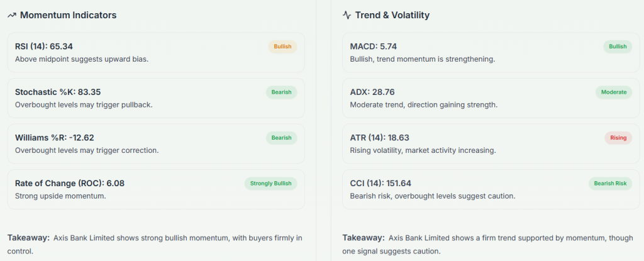This screenshot has width=644, height=261.
Task: Click the Rising badge on ATR card
Action: (618, 138)
